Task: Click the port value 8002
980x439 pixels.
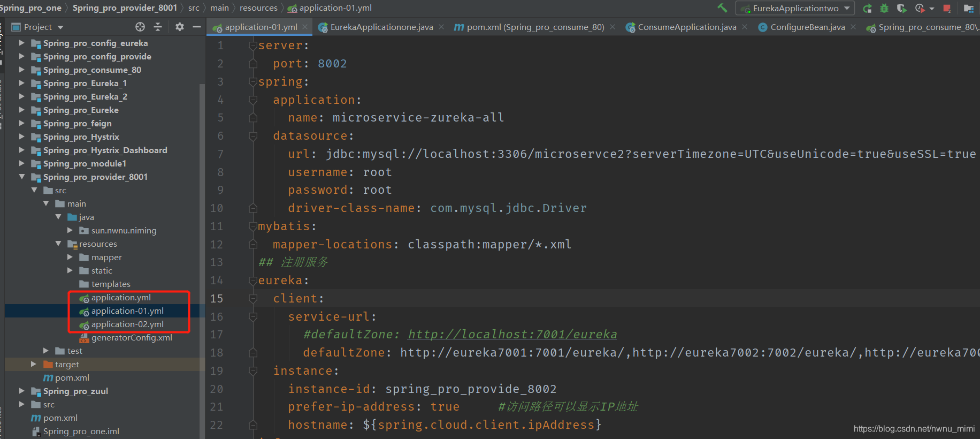Action: point(332,64)
